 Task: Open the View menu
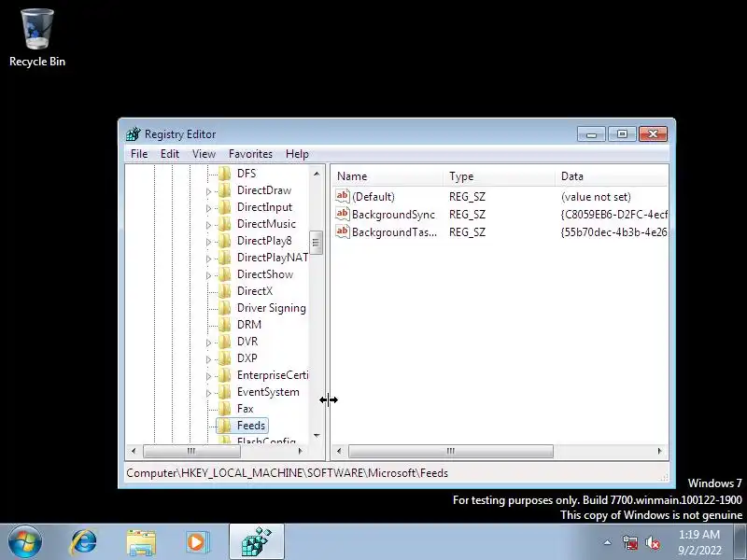click(204, 154)
